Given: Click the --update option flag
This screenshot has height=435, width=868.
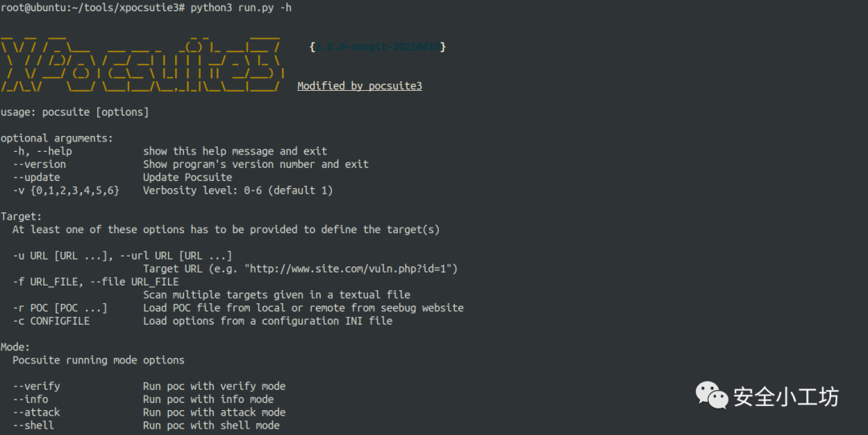Looking at the screenshot, I should click(36, 177).
